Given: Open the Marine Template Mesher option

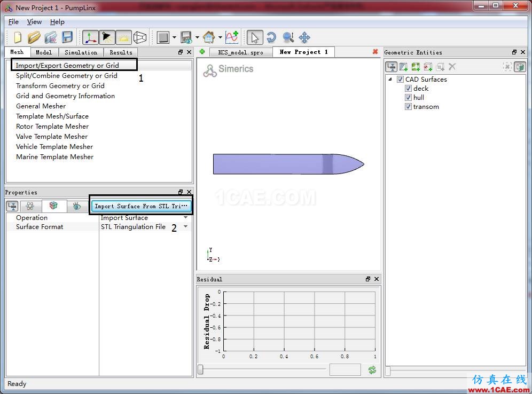Looking at the screenshot, I should pyautogui.click(x=54, y=156).
